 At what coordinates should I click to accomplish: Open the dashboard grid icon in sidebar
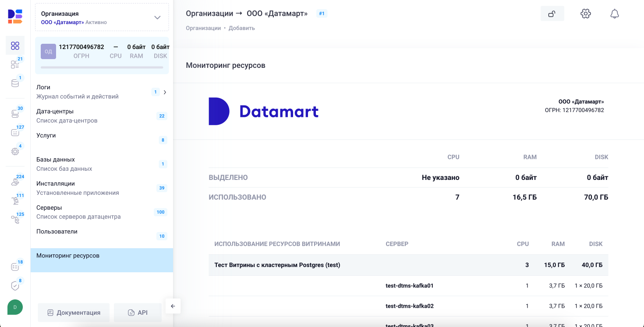(x=15, y=46)
